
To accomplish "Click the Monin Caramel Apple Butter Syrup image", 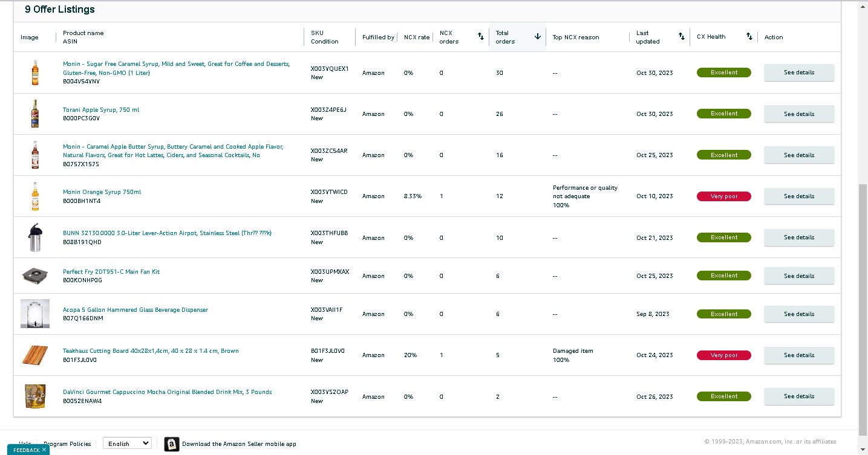I will pos(35,155).
